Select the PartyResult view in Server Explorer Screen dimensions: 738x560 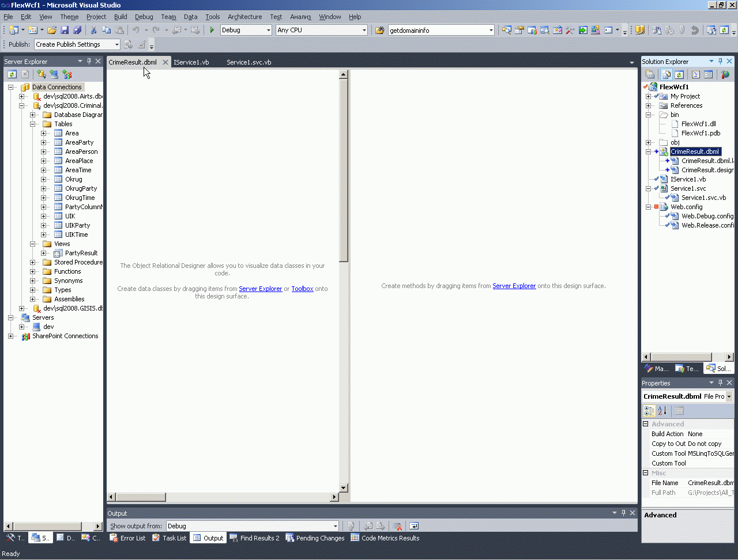pos(81,253)
